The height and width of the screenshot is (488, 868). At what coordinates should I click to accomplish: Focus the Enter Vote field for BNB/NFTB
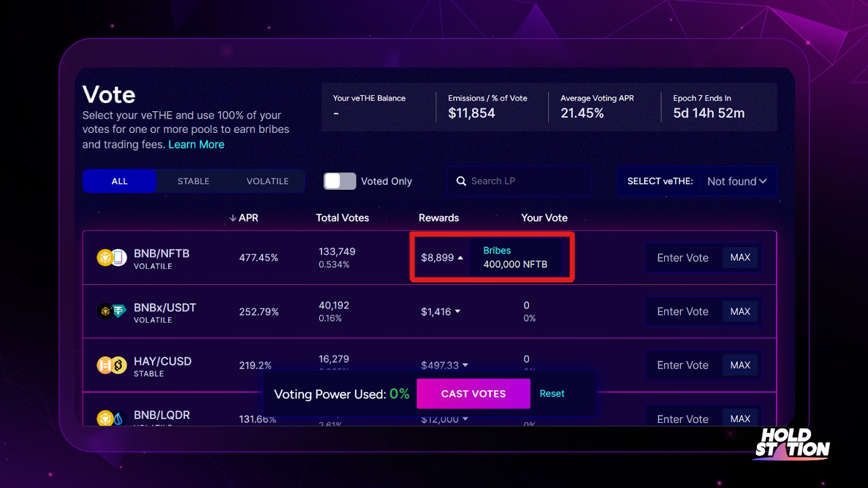(x=683, y=258)
